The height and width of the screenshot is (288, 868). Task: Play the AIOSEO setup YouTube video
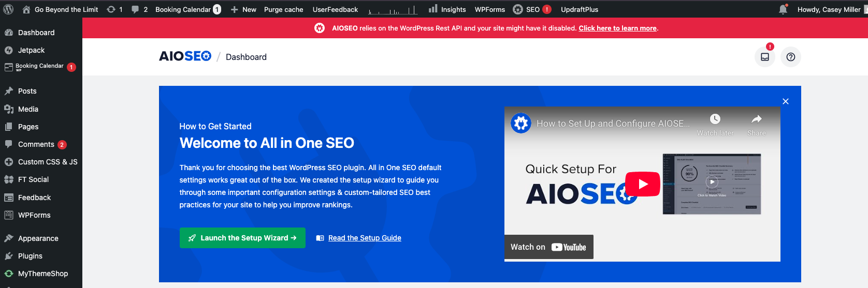coord(642,184)
